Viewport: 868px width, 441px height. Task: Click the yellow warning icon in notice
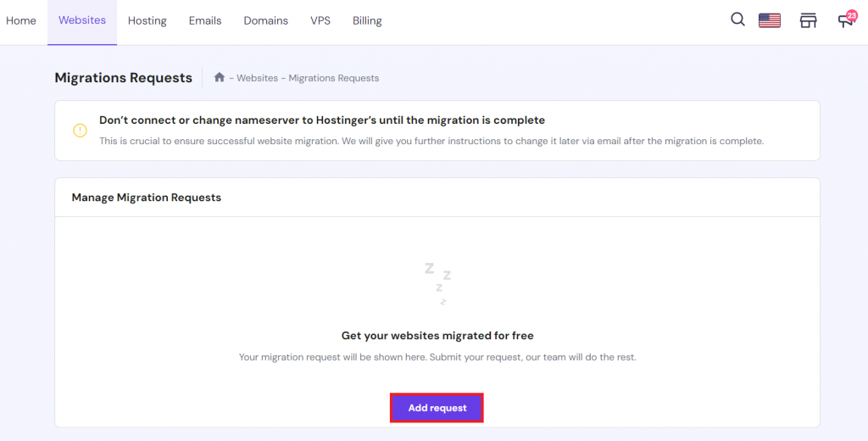80,130
